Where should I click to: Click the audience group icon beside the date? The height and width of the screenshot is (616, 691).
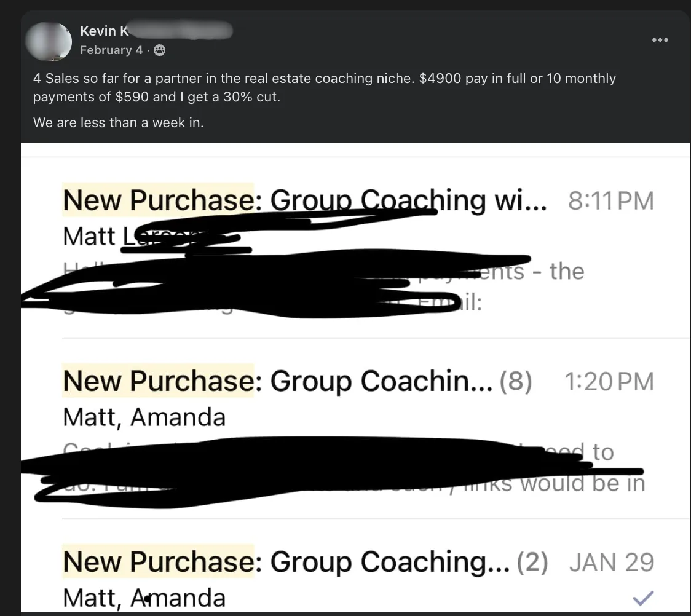click(x=159, y=50)
